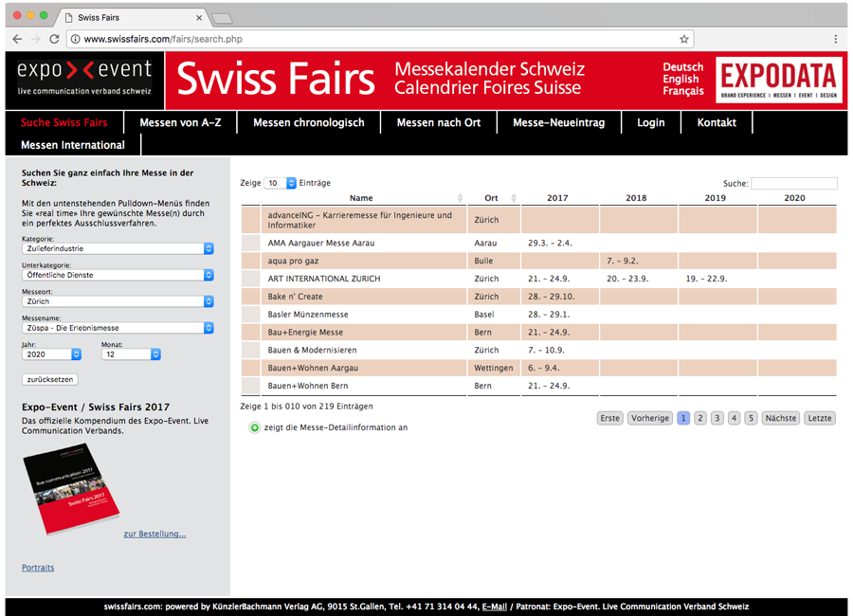Click the zurücksetzen reset button

click(x=50, y=379)
